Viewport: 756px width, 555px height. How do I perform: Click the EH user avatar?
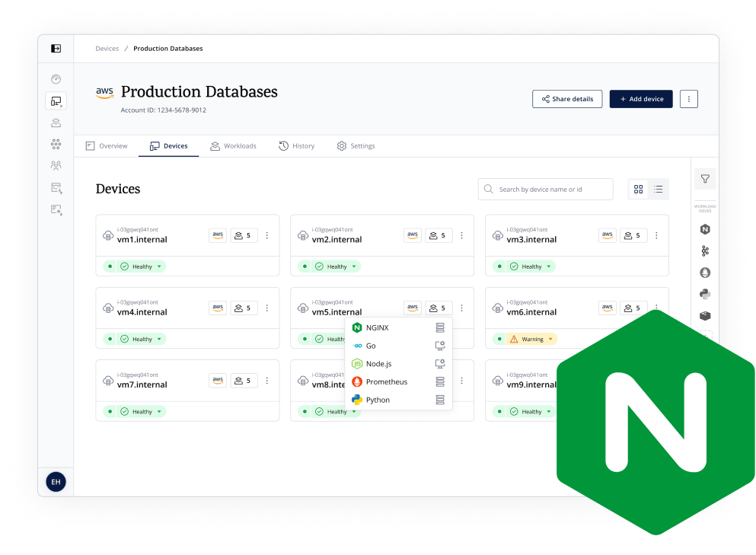56,482
